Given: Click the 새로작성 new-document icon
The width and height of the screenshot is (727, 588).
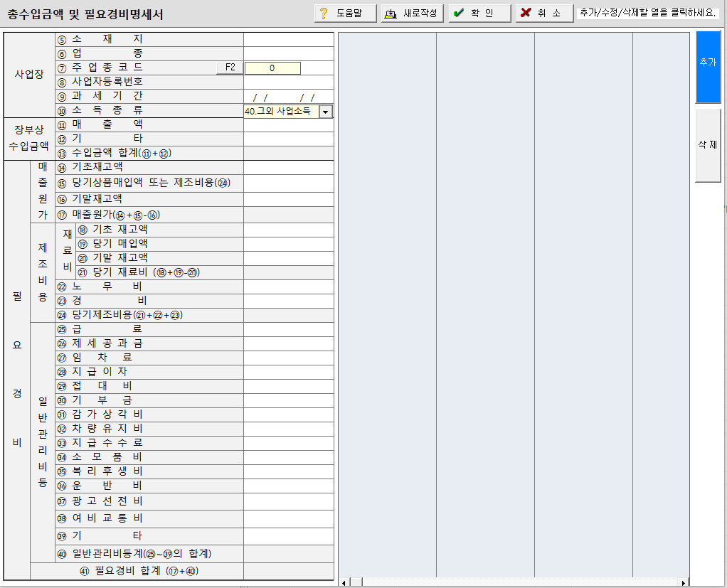Looking at the screenshot, I should [391, 14].
